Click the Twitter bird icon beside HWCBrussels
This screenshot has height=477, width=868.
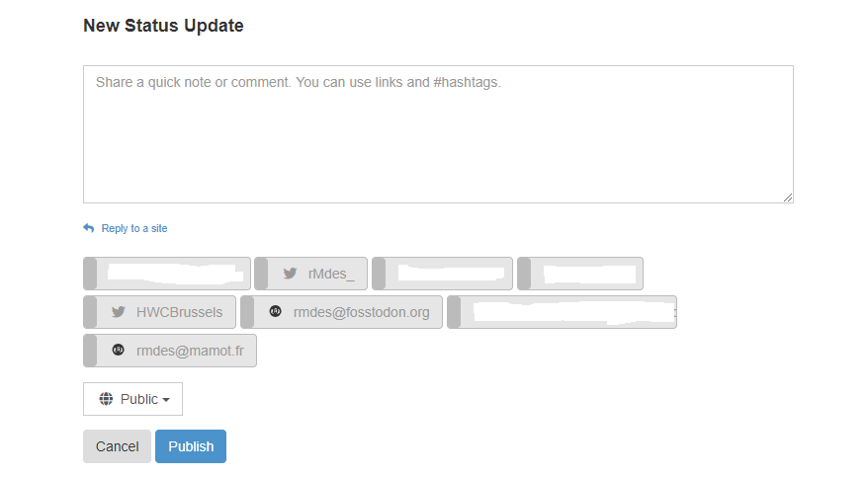[118, 312]
